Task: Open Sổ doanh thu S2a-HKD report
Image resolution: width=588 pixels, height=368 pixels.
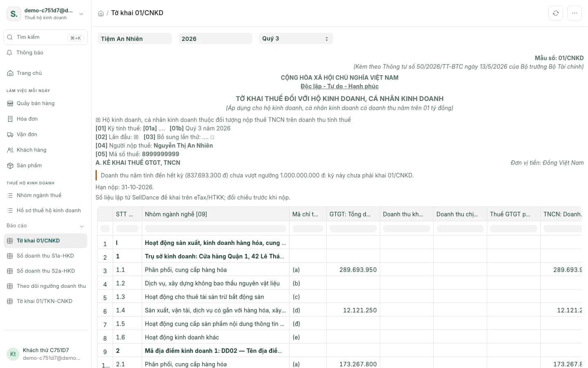Action: coord(45,271)
